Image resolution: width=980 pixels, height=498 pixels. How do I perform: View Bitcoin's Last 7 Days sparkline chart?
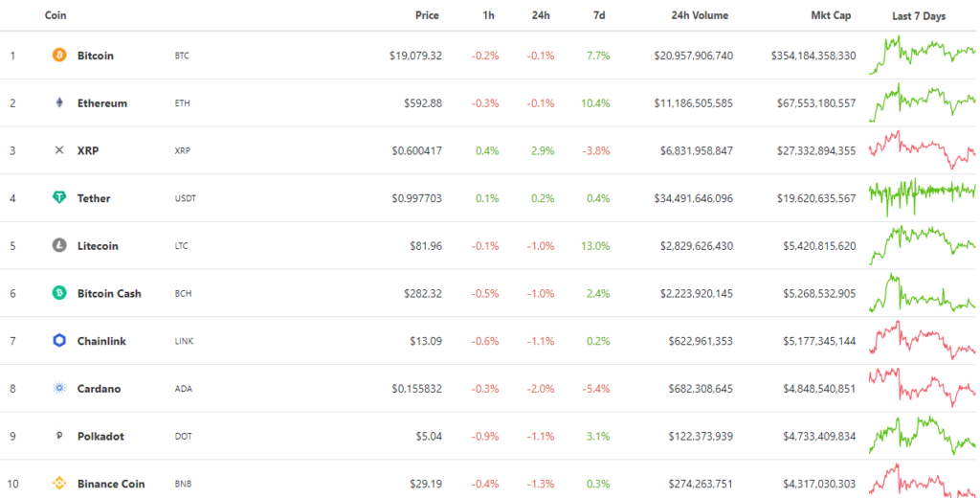point(921,56)
